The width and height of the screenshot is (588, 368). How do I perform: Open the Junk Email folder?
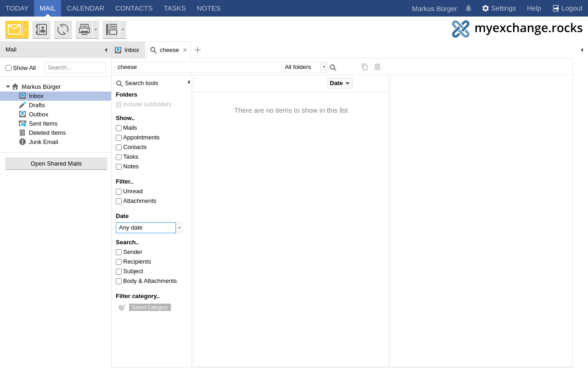pos(56,142)
